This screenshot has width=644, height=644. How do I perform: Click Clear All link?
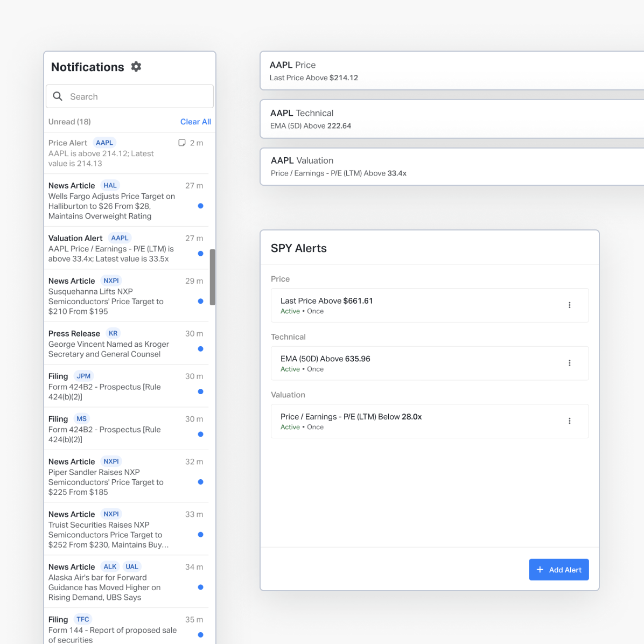tap(195, 122)
